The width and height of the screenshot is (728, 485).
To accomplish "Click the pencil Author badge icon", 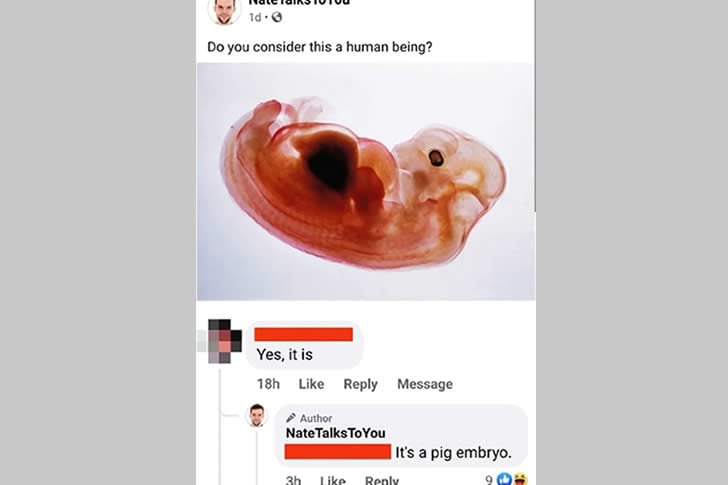I will 291,418.
